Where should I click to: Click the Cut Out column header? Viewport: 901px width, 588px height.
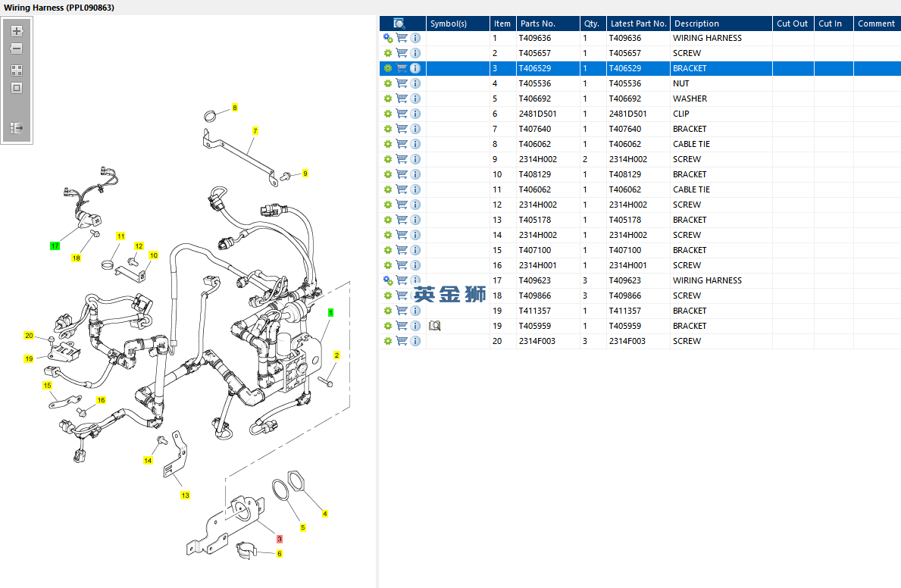tap(793, 23)
